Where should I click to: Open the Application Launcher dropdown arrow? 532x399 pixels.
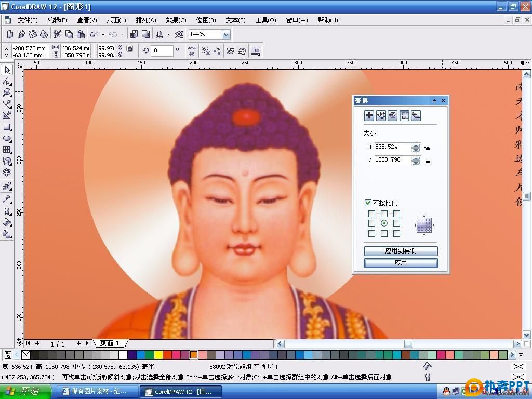(168, 34)
